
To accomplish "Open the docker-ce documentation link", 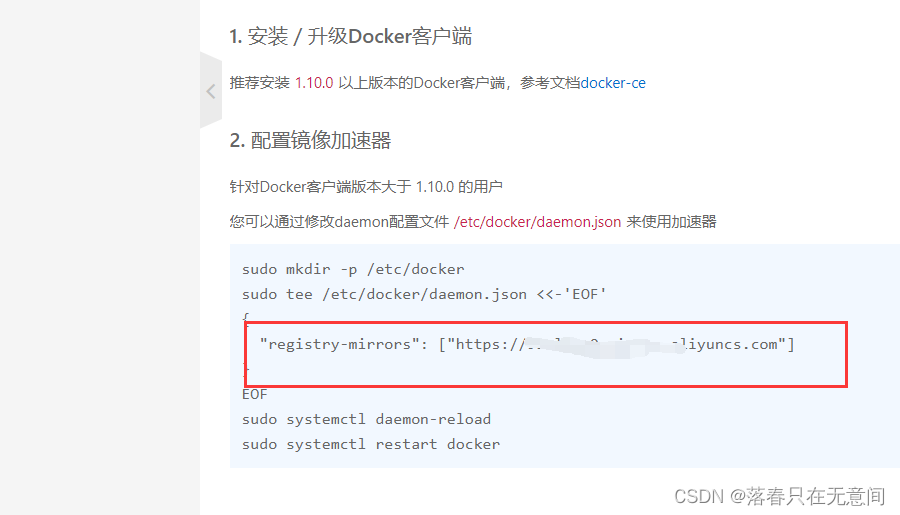I will [613, 83].
